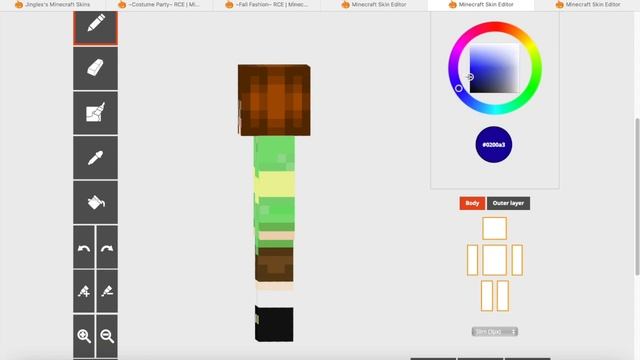Screen dimensions: 640x360
Task: Pick shade in saturation square
Action: [494, 69]
